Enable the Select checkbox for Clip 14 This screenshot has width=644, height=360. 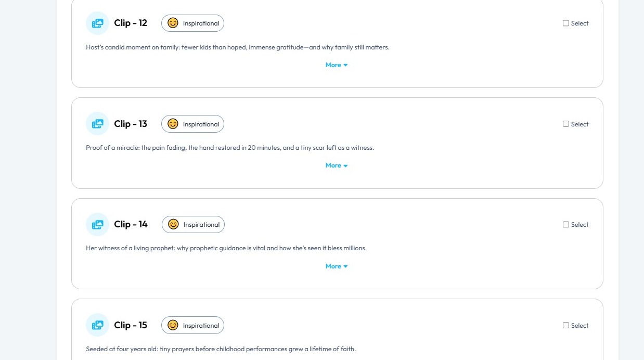pyautogui.click(x=566, y=225)
